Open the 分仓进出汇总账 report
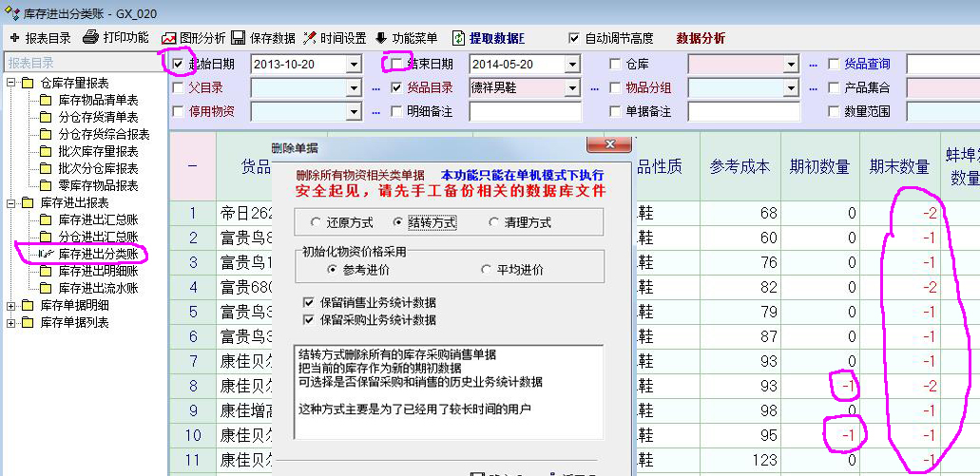 pyautogui.click(x=98, y=238)
